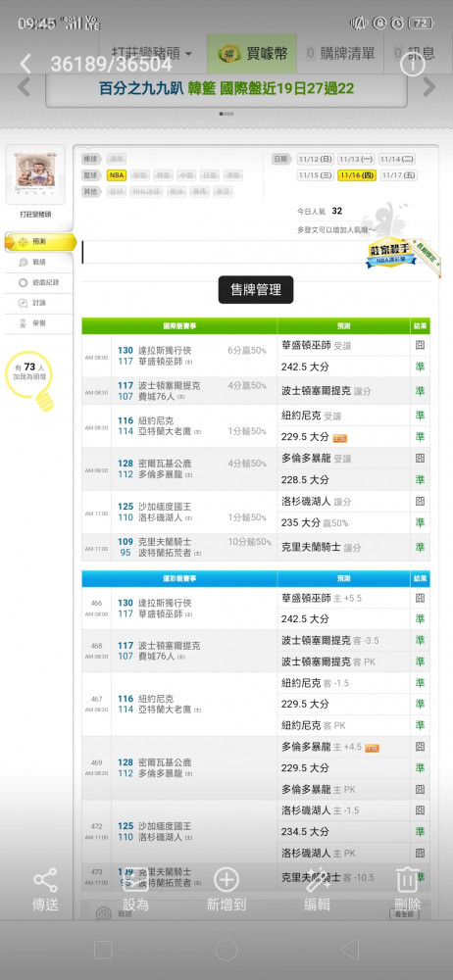The width and height of the screenshot is (453, 980).
Task: Click the banner's right arrow
Action: pos(429,87)
